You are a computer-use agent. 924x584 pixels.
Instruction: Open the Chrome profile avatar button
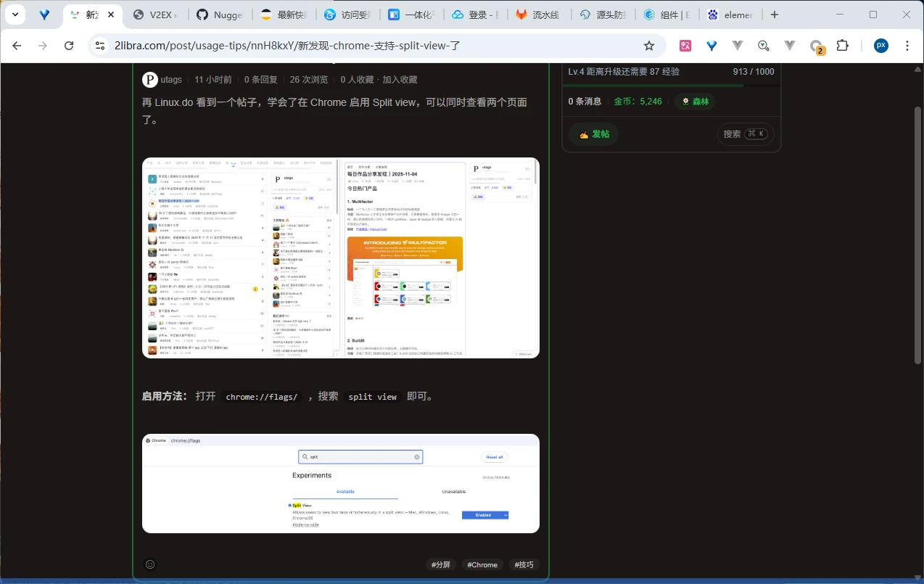(880, 46)
